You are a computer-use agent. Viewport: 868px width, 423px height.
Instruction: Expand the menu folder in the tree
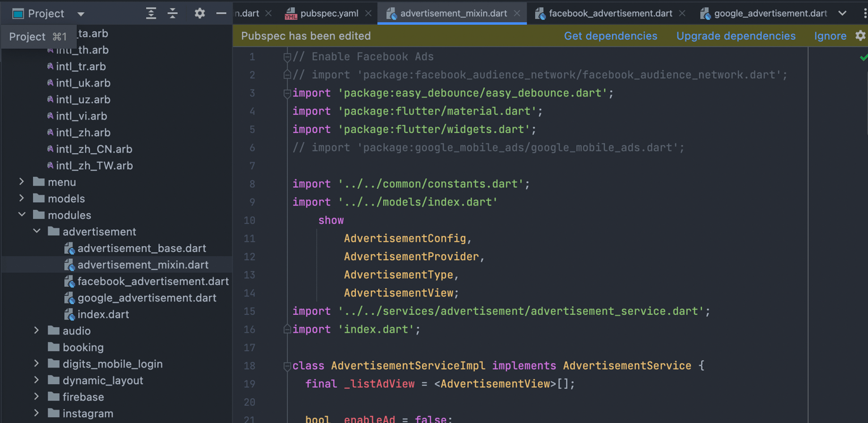click(x=21, y=182)
